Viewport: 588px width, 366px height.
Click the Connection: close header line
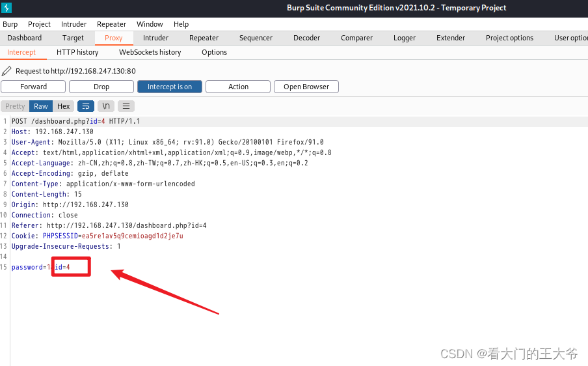click(45, 215)
